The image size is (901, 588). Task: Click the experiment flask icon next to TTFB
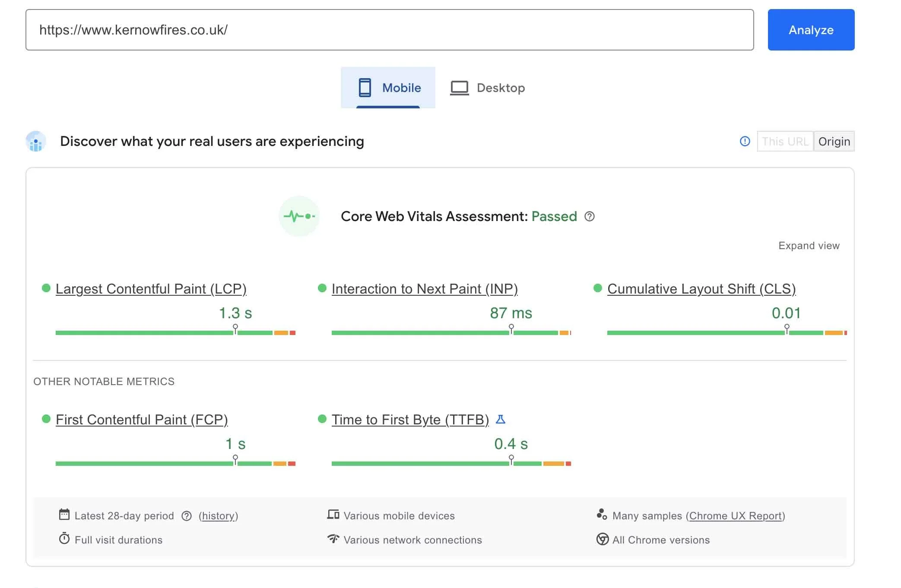point(501,419)
